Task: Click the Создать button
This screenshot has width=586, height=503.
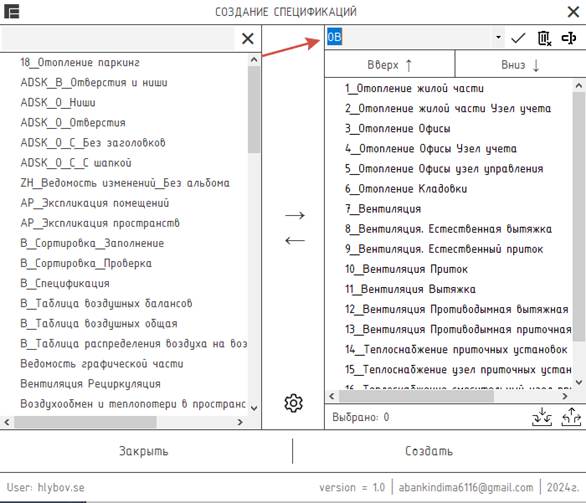Action: pos(429,451)
